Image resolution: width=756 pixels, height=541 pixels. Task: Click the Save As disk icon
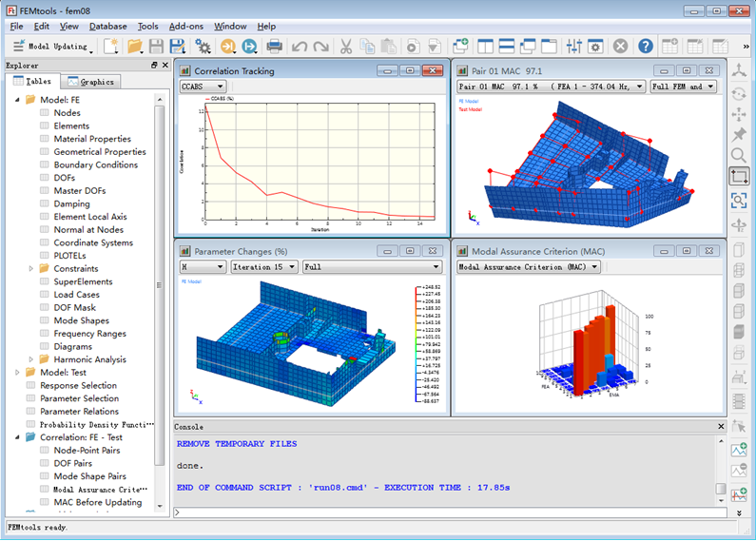(178, 47)
